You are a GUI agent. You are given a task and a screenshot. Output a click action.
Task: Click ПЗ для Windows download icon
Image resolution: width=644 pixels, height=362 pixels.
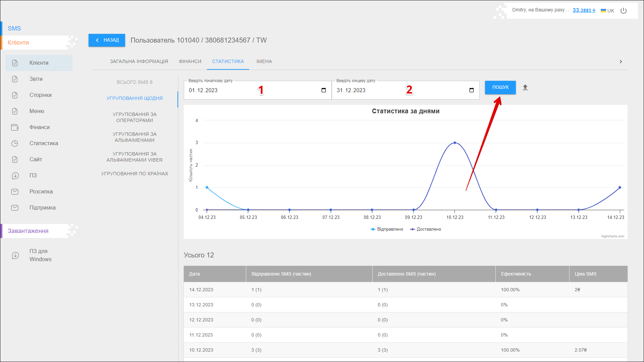point(15,255)
